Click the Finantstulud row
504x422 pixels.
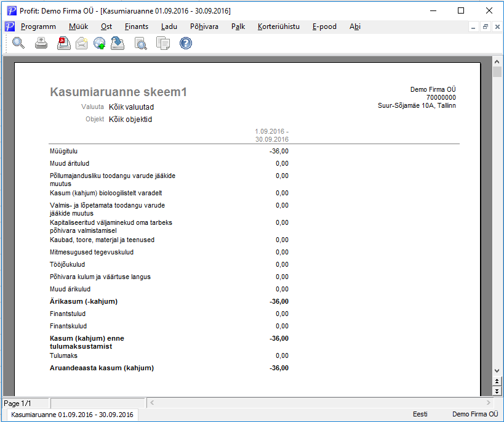click(169, 314)
